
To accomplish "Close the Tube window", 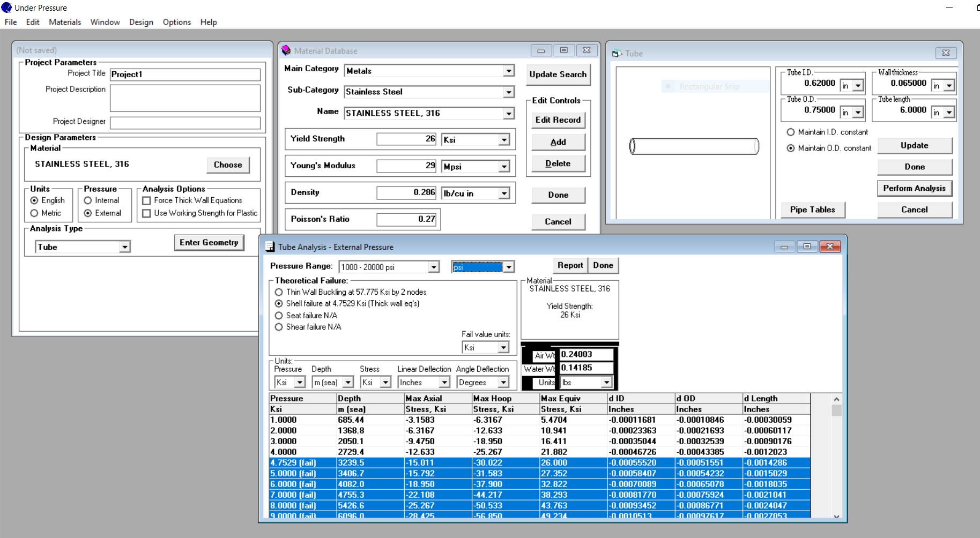I will click(946, 53).
